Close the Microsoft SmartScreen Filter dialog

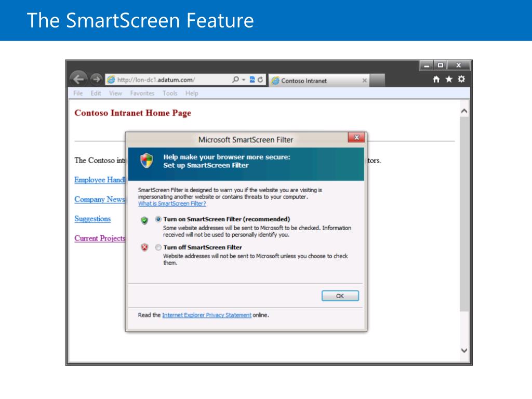[356, 137]
